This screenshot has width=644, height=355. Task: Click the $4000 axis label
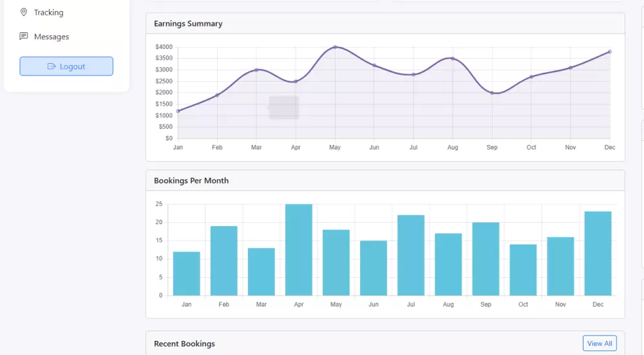click(x=164, y=47)
